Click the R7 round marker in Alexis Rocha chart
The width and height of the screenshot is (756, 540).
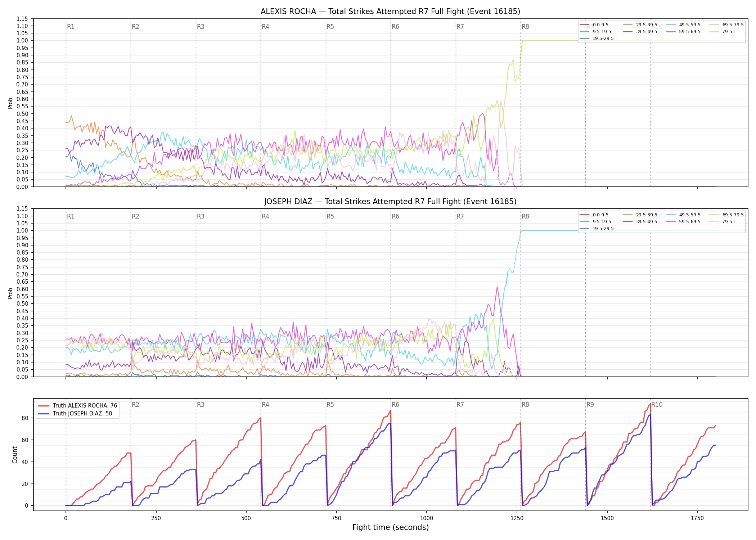pyautogui.click(x=460, y=27)
